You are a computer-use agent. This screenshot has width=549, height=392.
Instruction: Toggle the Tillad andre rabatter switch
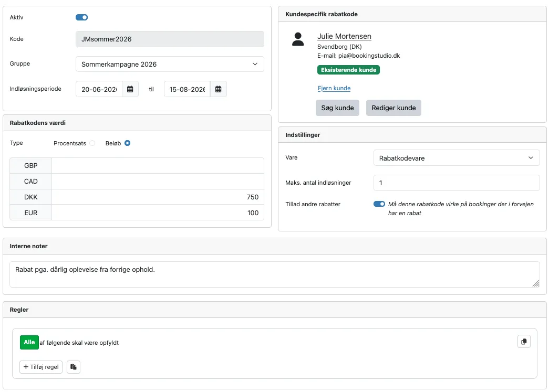point(379,204)
